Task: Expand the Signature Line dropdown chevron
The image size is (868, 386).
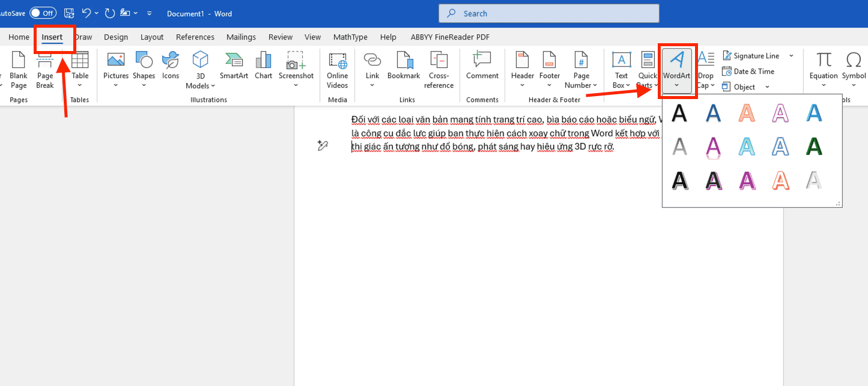Action: (791, 55)
